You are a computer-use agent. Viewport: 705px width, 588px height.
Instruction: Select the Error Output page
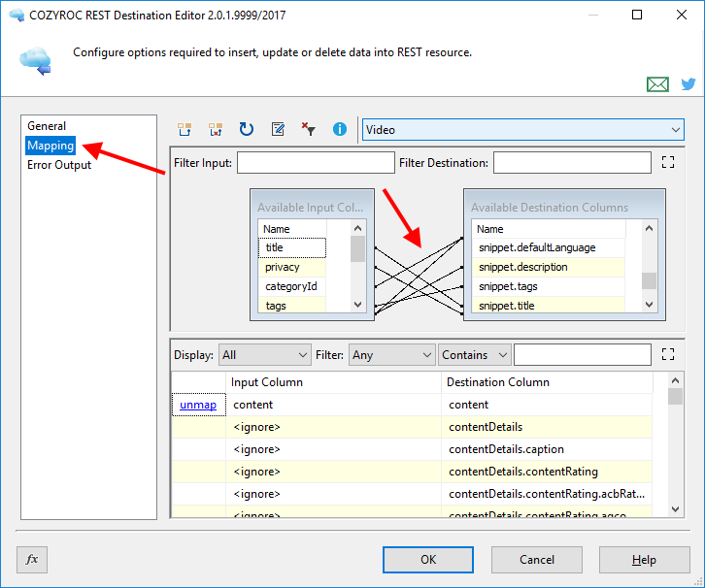(59, 165)
